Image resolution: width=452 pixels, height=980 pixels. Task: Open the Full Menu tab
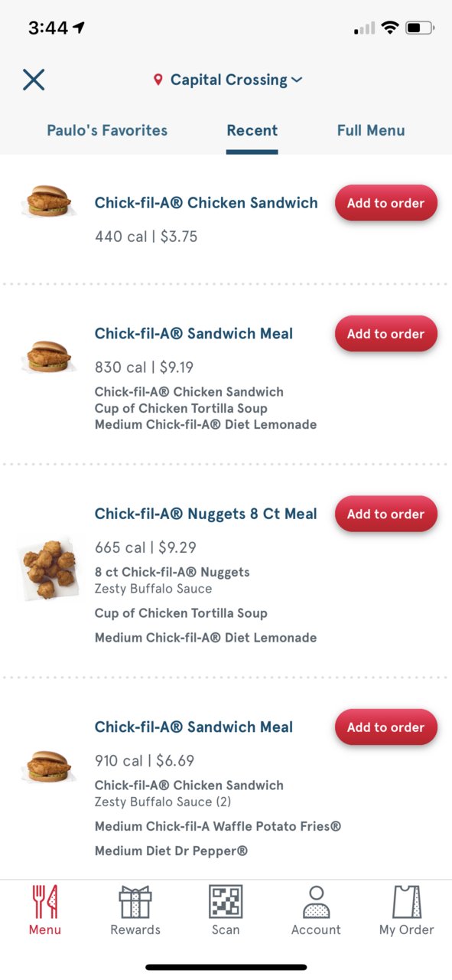coord(371,130)
